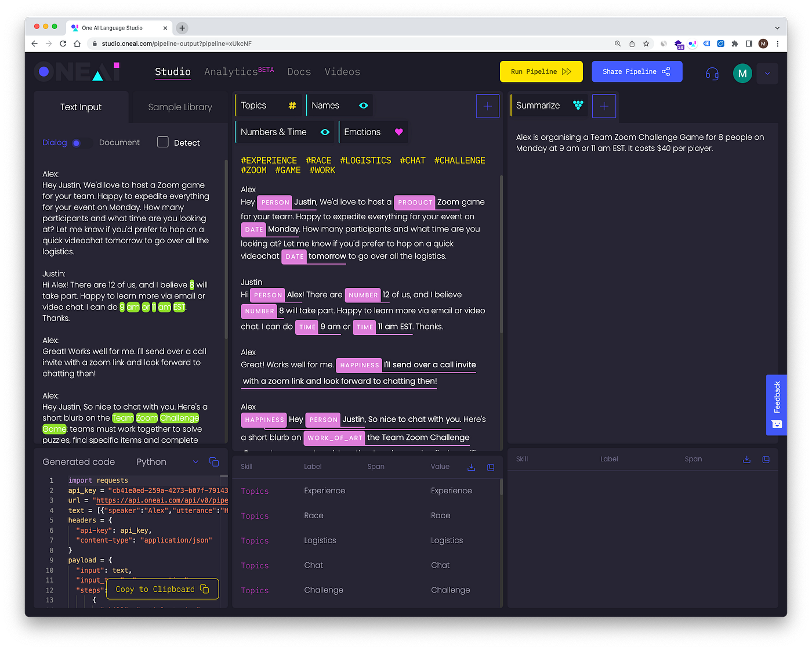812x650 pixels.
Task: Expand the account dropdown next to avatar M
Action: [767, 74]
